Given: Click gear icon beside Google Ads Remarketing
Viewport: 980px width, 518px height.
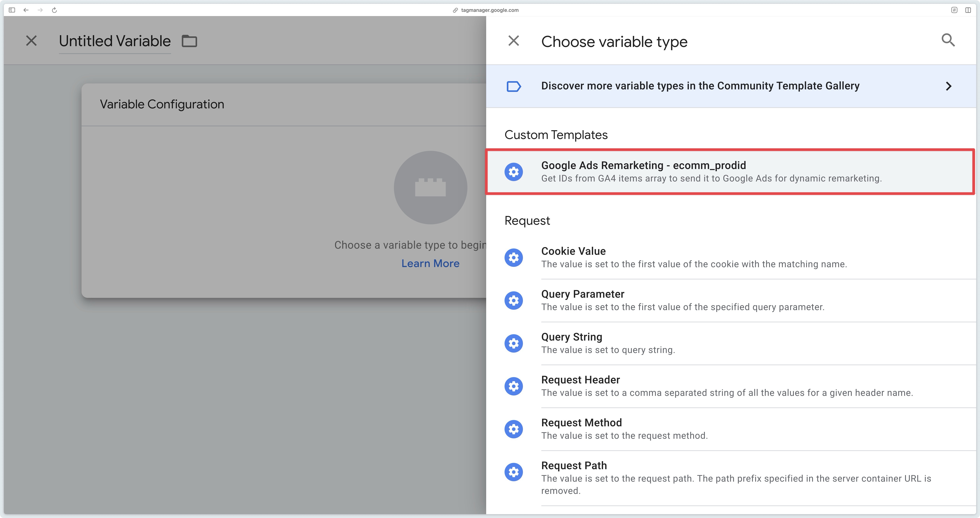Looking at the screenshot, I should click(x=514, y=172).
